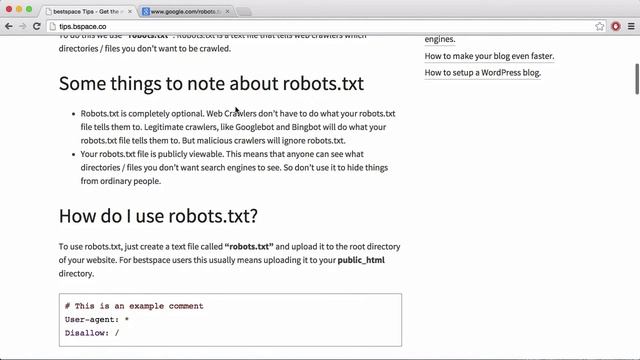Switch to the bestspace Tips tab
This screenshot has height=360, width=640.
pyautogui.click(x=88, y=11)
